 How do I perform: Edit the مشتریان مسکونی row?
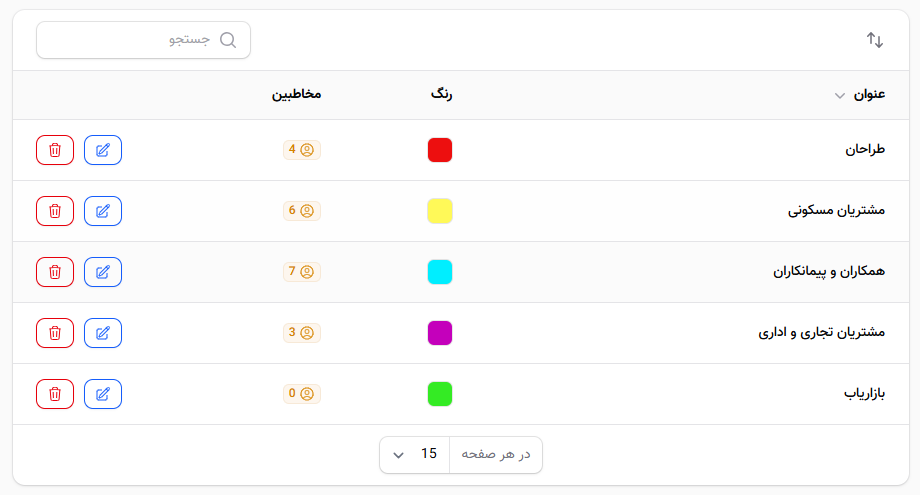click(x=103, y=211)
